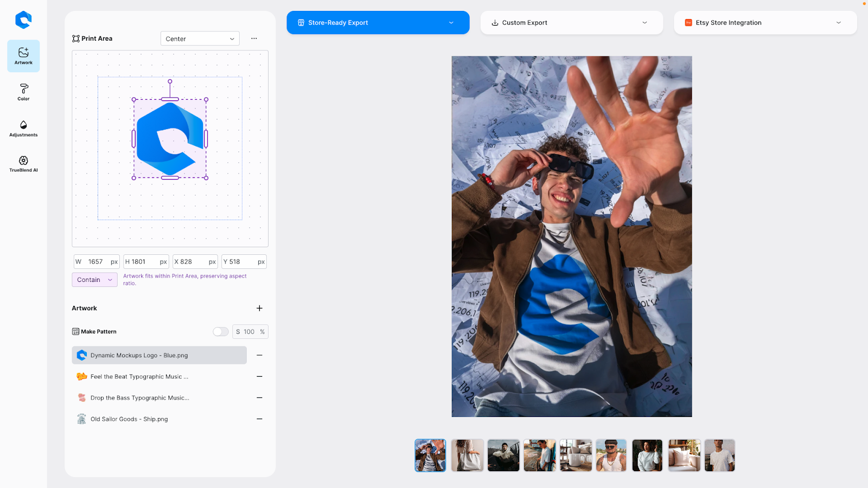
Task: Click the Print Area bounding-box icon
Action: pos(76,38)
